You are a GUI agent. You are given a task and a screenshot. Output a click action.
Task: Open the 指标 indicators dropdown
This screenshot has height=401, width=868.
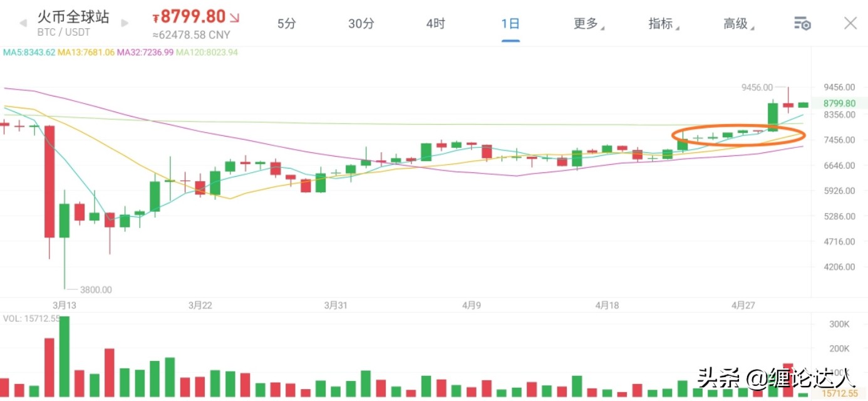(663, 24)
